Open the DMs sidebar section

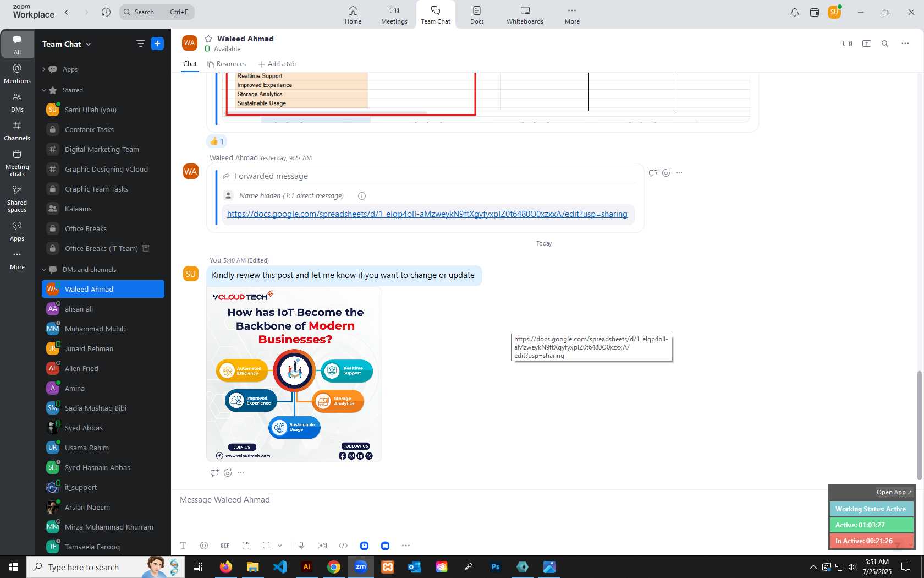[x=17, y=102]
